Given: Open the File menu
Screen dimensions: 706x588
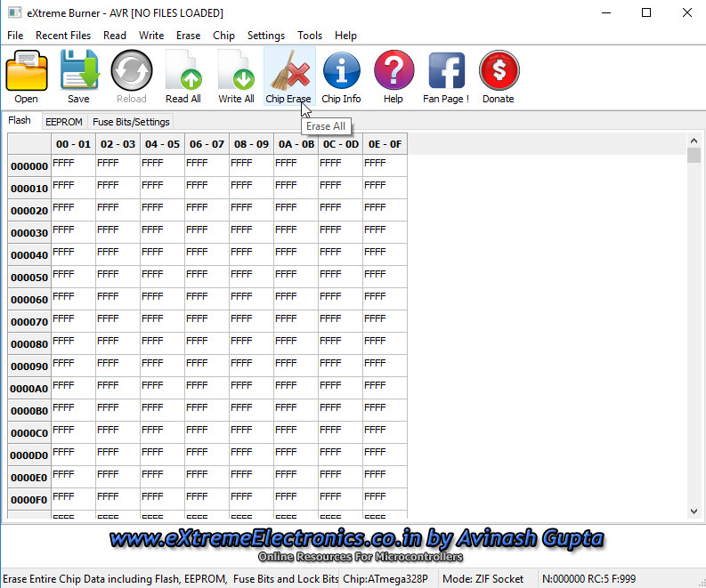Looking at the screenshot, I should tap(15, 36).
